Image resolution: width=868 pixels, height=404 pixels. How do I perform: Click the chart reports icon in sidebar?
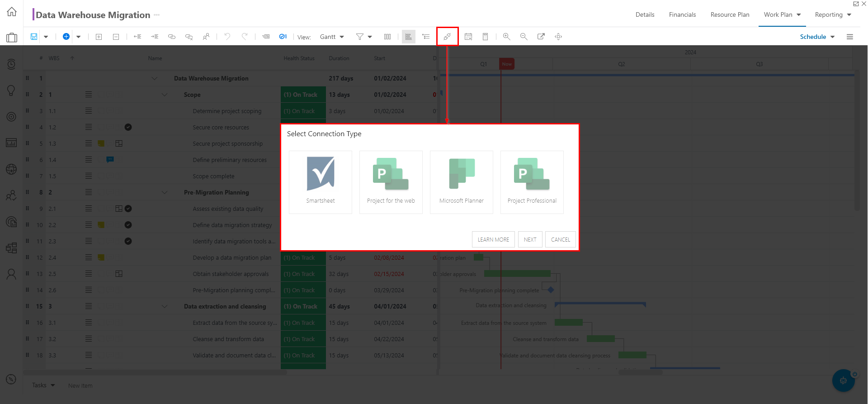tap(11, 143)
